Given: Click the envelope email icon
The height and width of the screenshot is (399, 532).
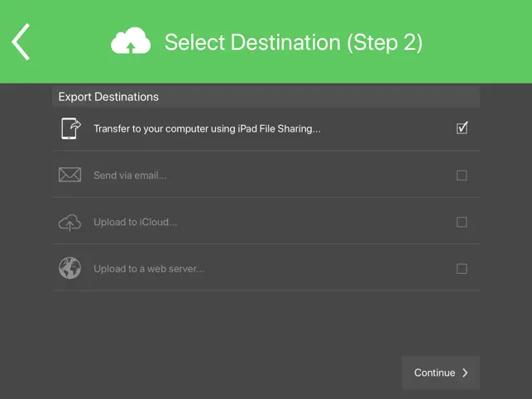Looking at the screenshot, I should tap(69, 175).
